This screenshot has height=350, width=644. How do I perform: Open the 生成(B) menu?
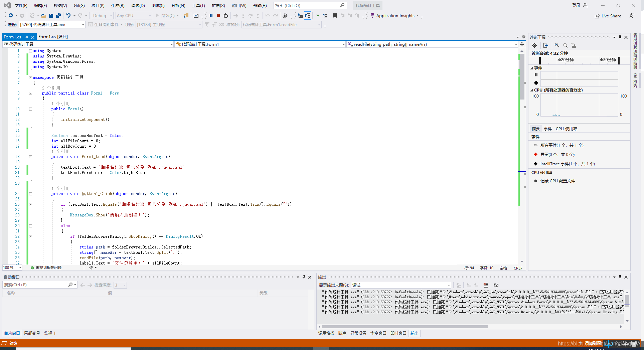118,5
